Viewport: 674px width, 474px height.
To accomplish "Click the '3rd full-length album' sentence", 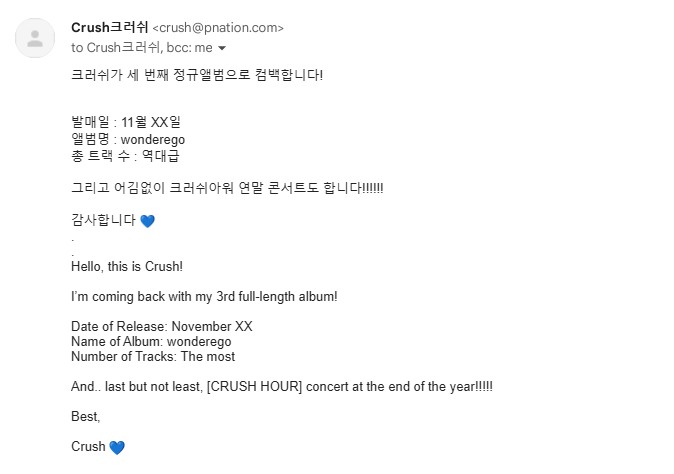I will click(204, 297).
